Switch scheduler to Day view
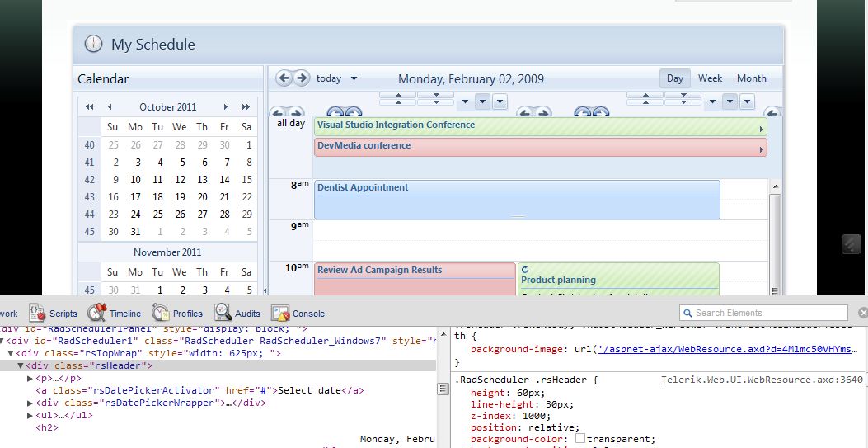868x448 pixels. click(x=675, y=78)
